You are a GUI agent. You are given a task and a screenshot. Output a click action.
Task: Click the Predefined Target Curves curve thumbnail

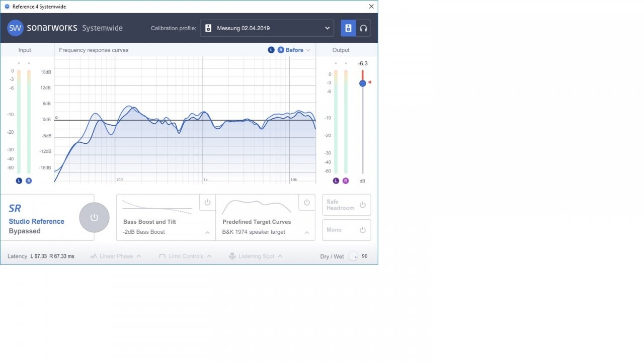(257, 207)
